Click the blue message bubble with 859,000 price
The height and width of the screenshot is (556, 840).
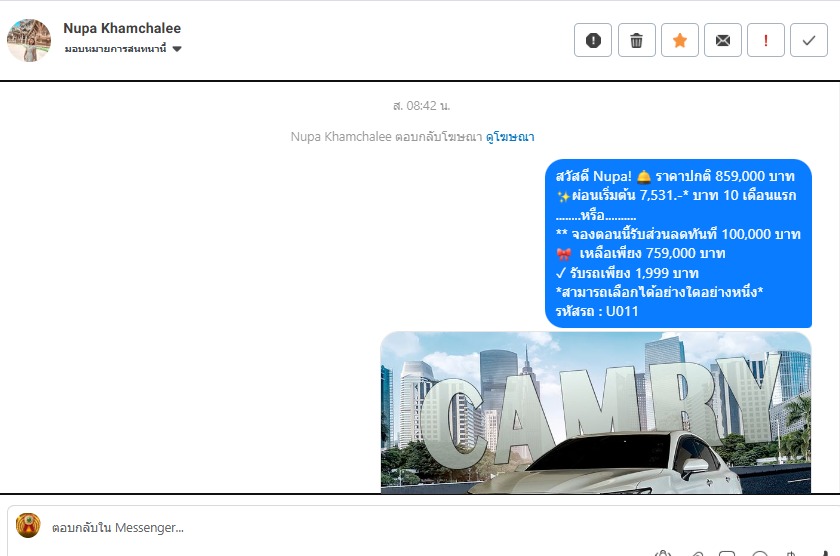[678, 243]
